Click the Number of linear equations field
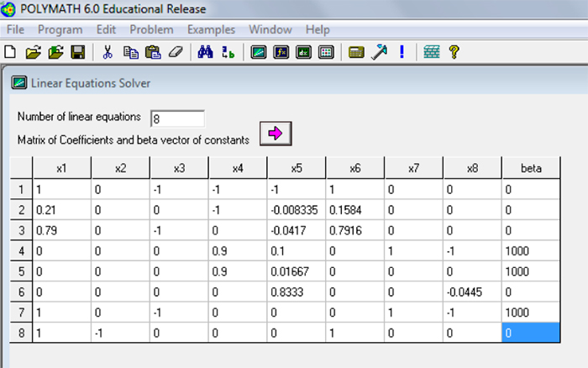The width and height of the screenshot is (588, 368). (177, 118)
